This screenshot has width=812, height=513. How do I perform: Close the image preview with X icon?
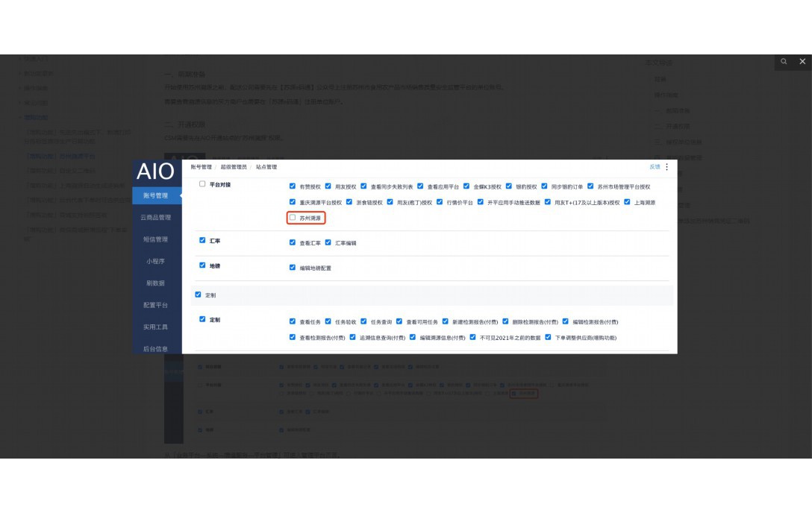[802, 62]
